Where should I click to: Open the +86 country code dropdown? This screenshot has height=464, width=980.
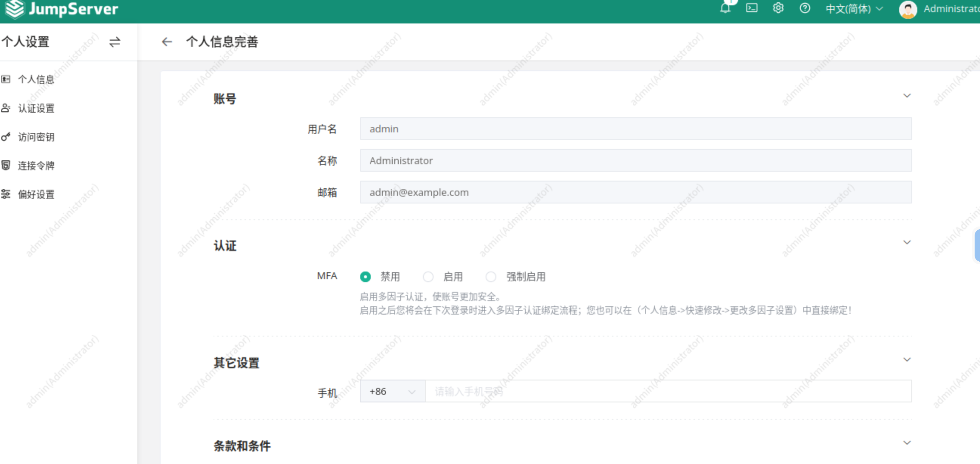[x=392, y=391]
